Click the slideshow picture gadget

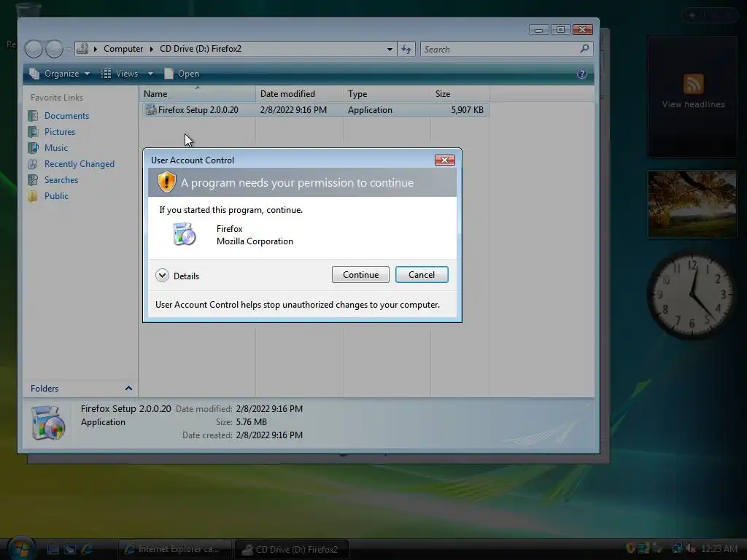692,204
